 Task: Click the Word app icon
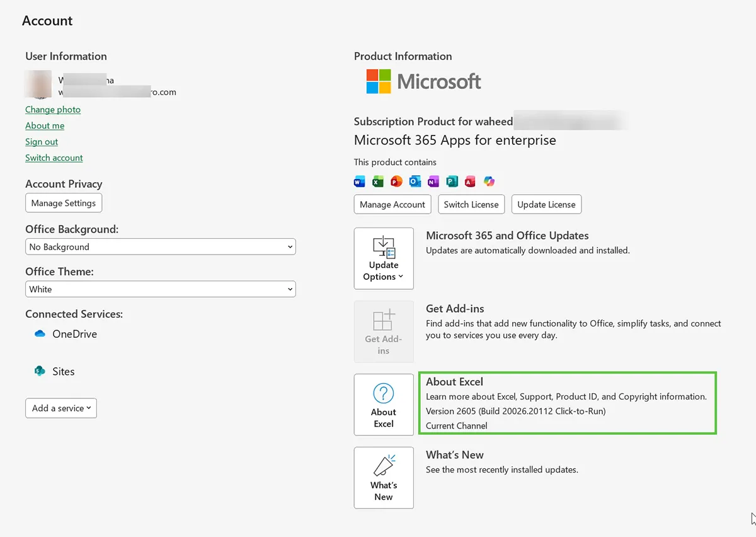click(359, 182)
